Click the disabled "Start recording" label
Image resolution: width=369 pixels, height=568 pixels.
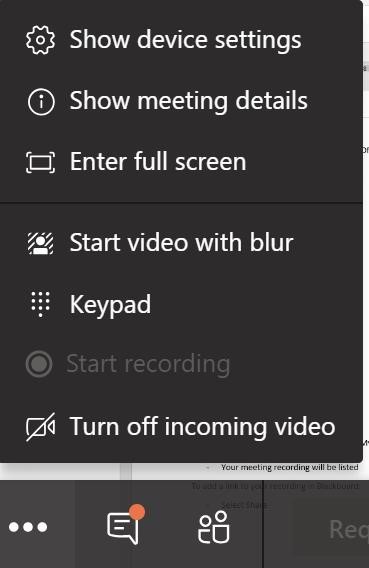pos(148,364)
